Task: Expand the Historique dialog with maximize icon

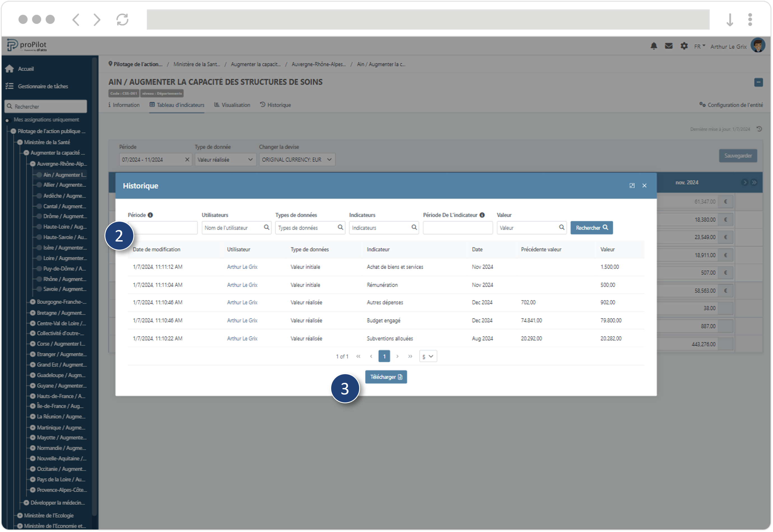Action: click(632, 186)
